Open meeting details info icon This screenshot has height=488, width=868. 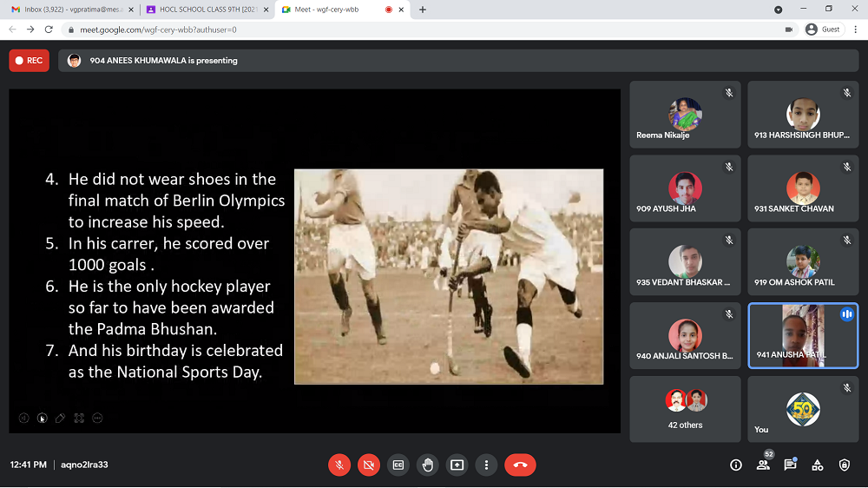[736, 465]
